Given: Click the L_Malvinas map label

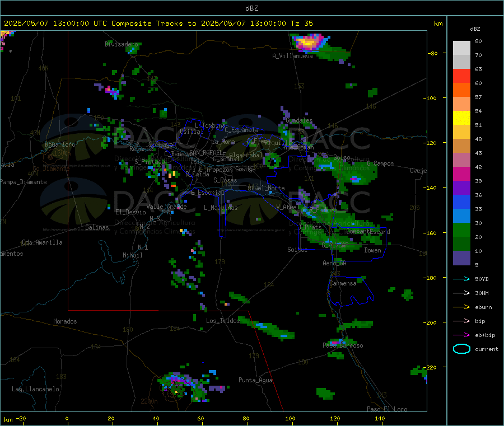Looking at the screenshot, I should [x=221, y=208].
